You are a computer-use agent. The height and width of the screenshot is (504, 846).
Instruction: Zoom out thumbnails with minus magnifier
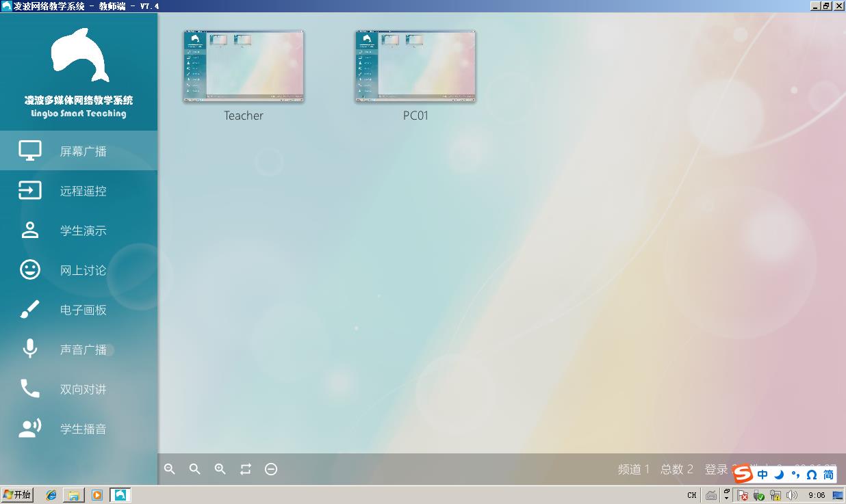point(170,469)
